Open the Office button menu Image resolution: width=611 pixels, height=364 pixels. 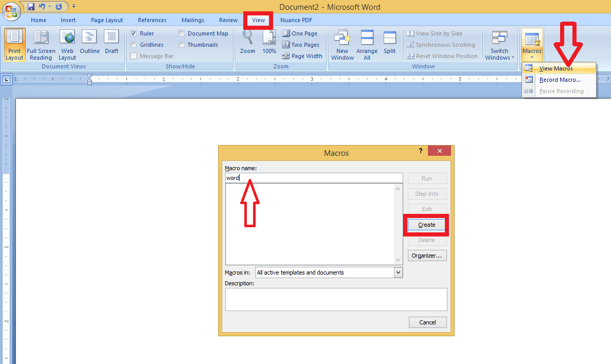tap(11, 11)
